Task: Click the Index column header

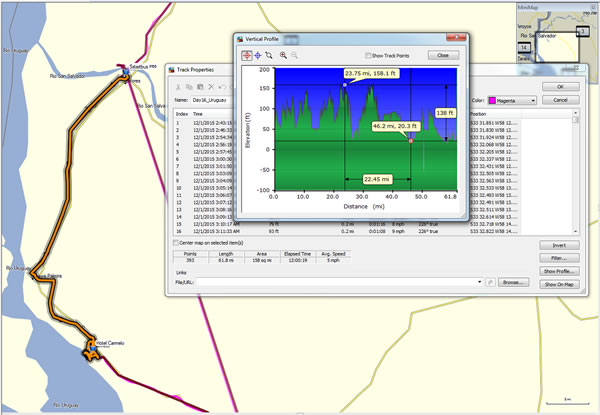Action: [x=182, y=114]
